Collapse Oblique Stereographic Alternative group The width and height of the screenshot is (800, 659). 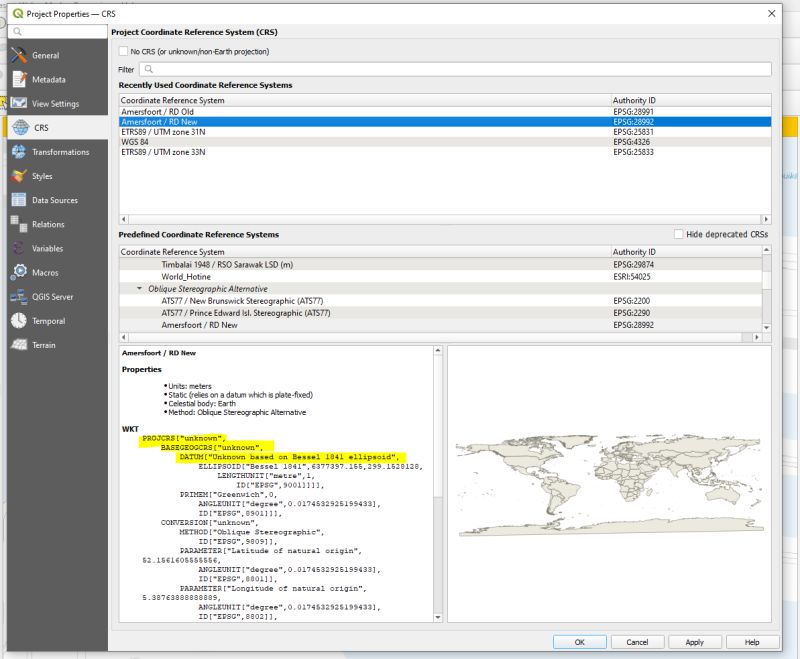coord(139,289)
